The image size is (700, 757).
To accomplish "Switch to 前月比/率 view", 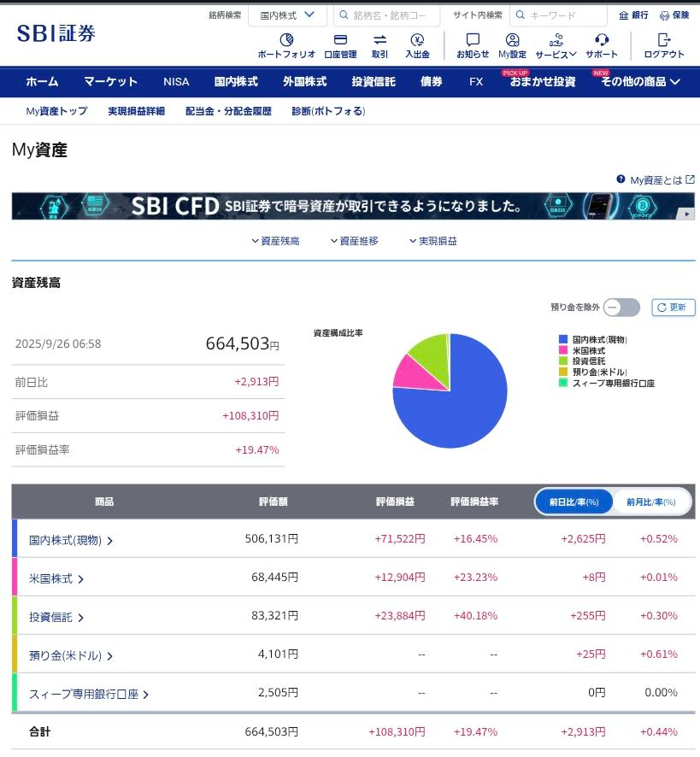I will click(x=651, y=502).
